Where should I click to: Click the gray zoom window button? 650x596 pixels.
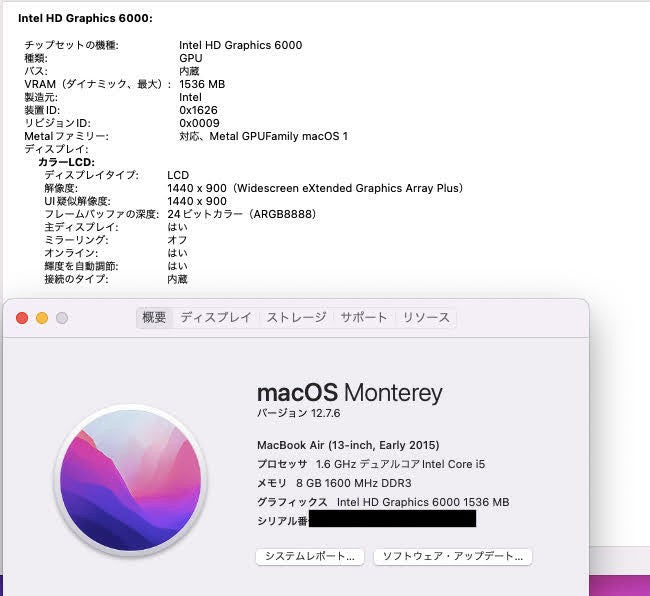click(x=62, y=318)
